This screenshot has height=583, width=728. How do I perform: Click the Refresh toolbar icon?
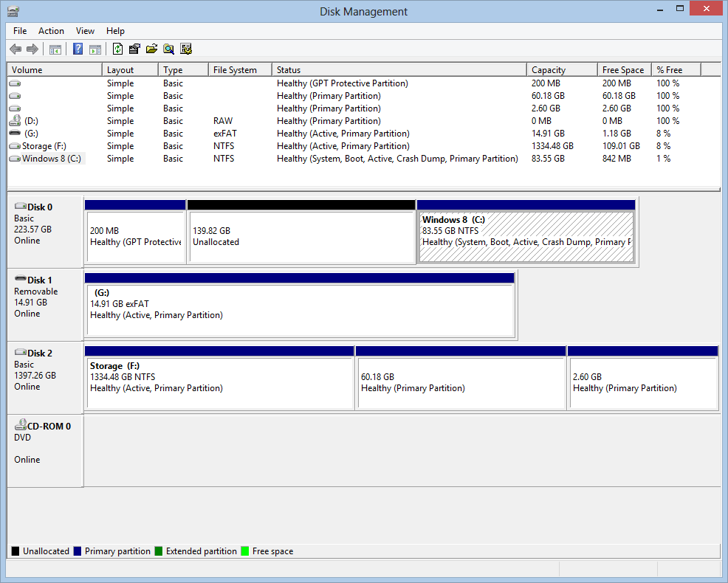(x=117, y=49)
